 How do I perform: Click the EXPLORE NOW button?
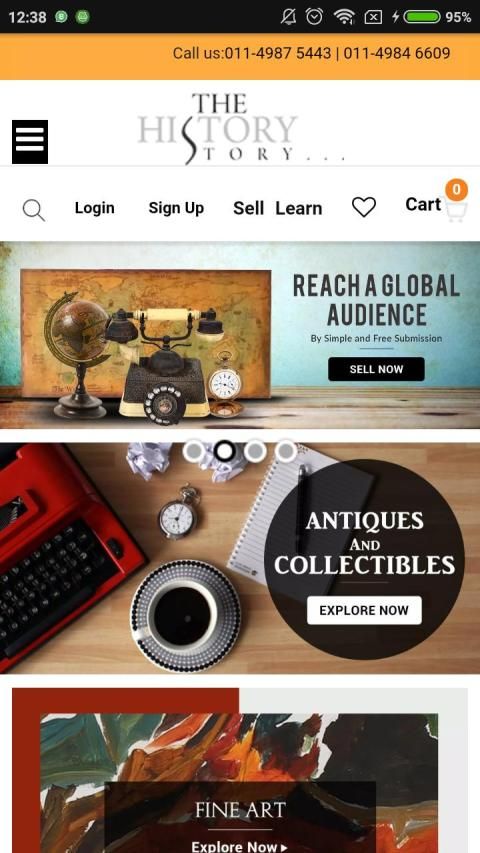(364, 610)
